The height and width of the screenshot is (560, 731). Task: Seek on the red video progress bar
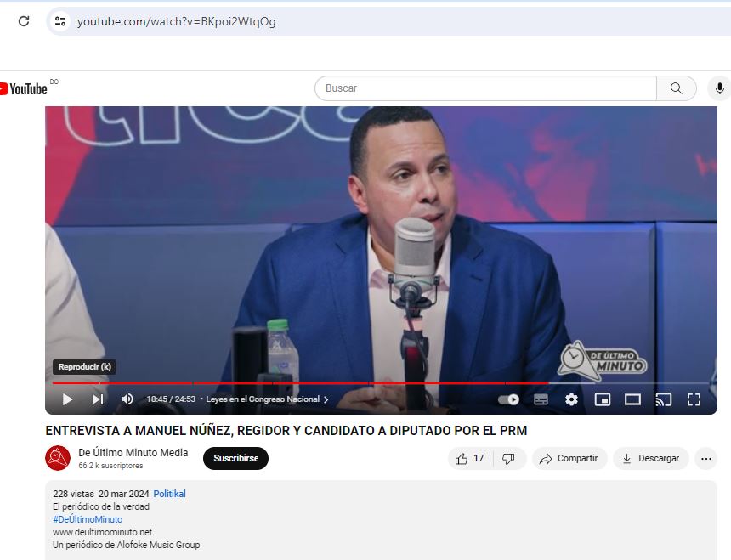click(300, 383)
